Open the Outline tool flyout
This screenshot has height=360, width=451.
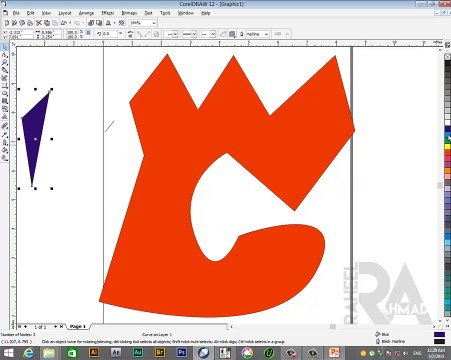pyautogui.click(x=4, y=143)
